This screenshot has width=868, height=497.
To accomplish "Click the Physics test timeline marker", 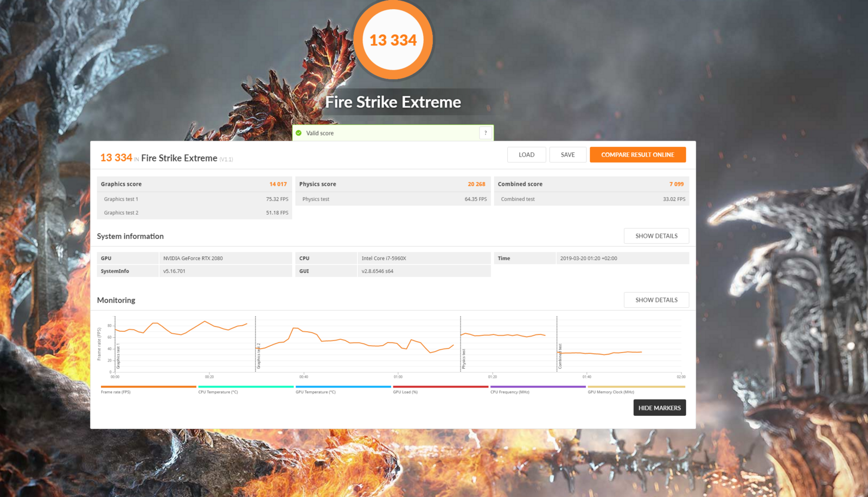I will [x=464, y=359].
